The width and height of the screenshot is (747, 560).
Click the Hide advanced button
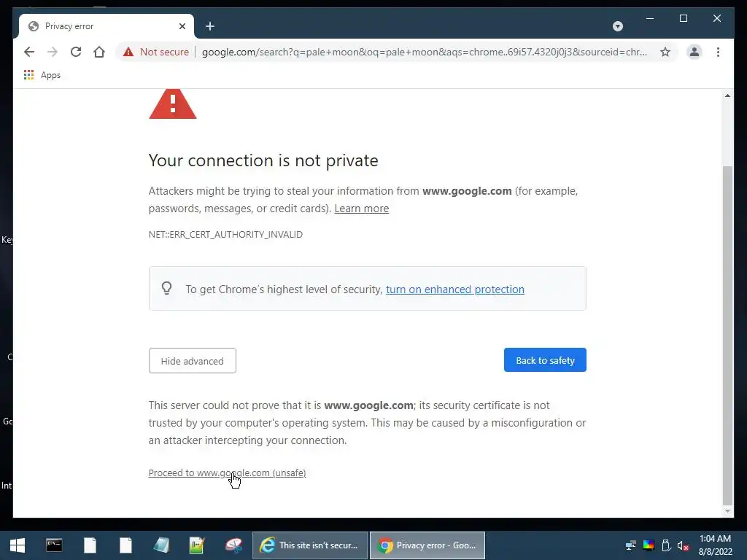click(193, 360)
